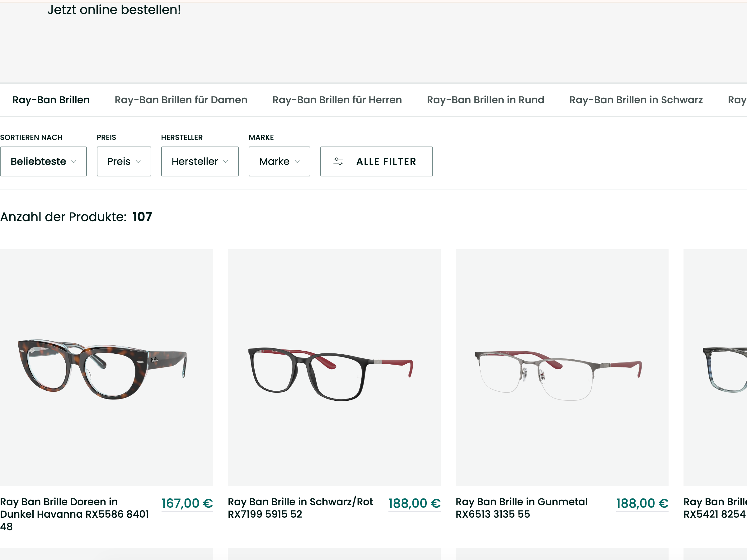Viewport: 747px width, 560px height.
Task: Click the filter sliders icon in Alle Filter
Action: pos(338,161)
